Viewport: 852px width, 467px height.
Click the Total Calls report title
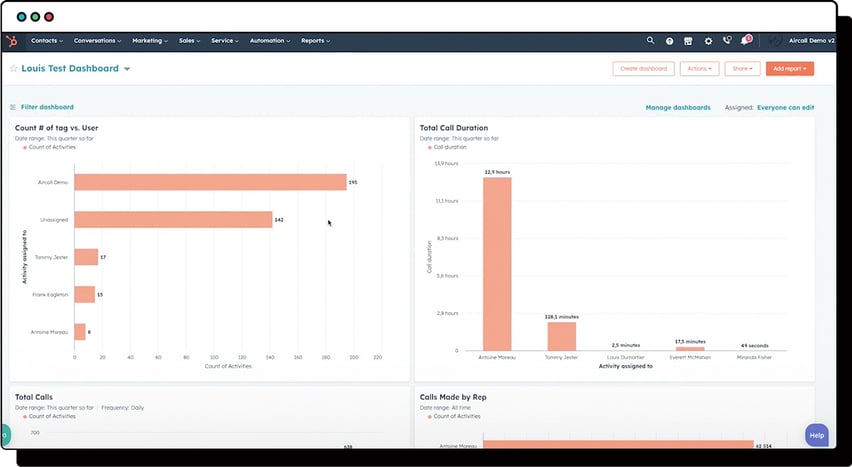34,397
